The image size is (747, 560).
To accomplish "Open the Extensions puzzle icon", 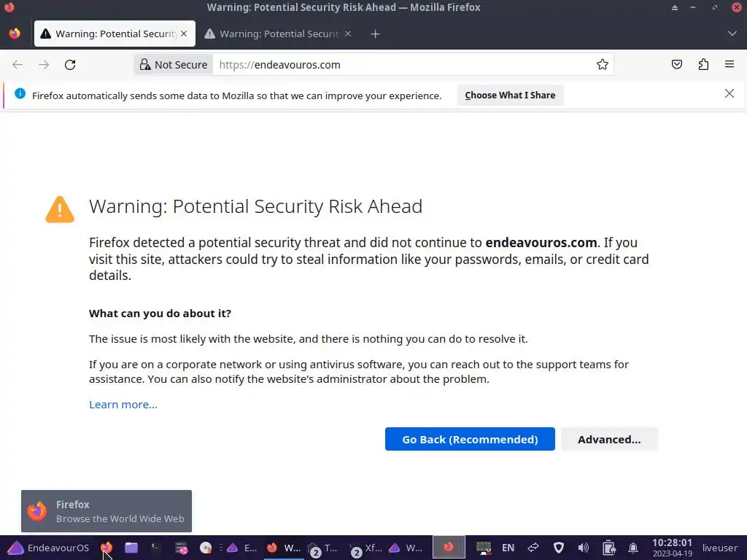I will coord(703,64).
